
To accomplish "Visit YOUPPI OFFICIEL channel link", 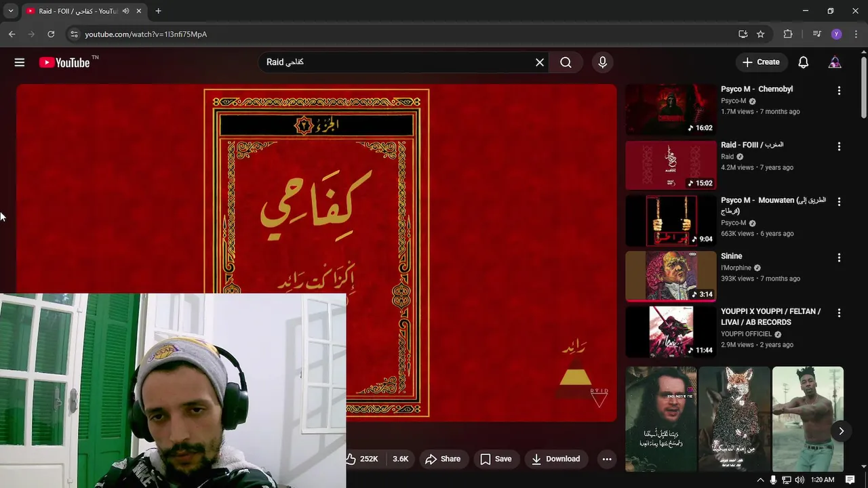I will point(747,334).
